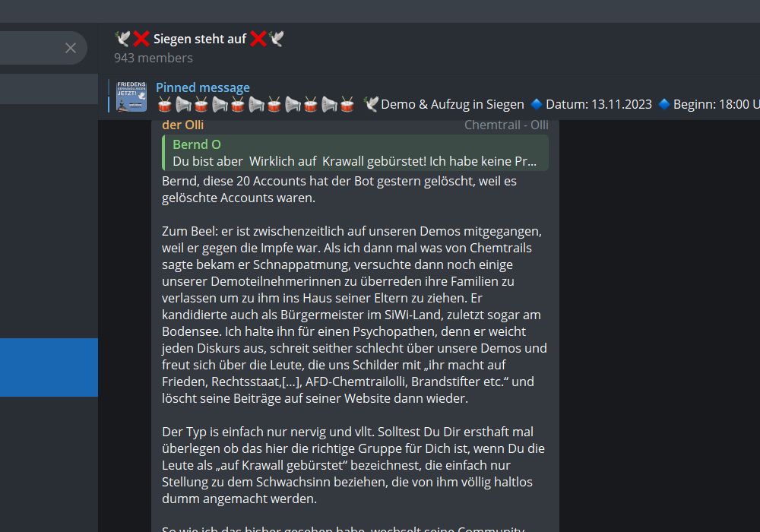This screenshot has height=532, width=760.
Task: Jump to the quoted Bernd O reply
Action: click(356, 153)
